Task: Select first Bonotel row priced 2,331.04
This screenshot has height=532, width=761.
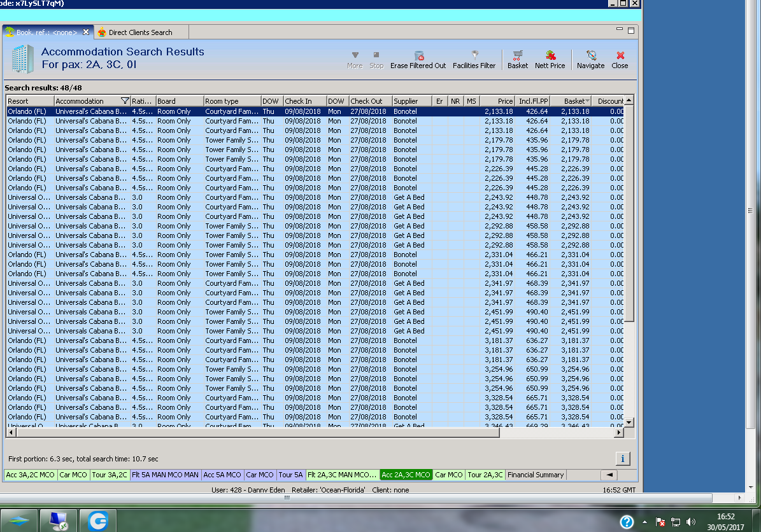Action: (315, 255)
